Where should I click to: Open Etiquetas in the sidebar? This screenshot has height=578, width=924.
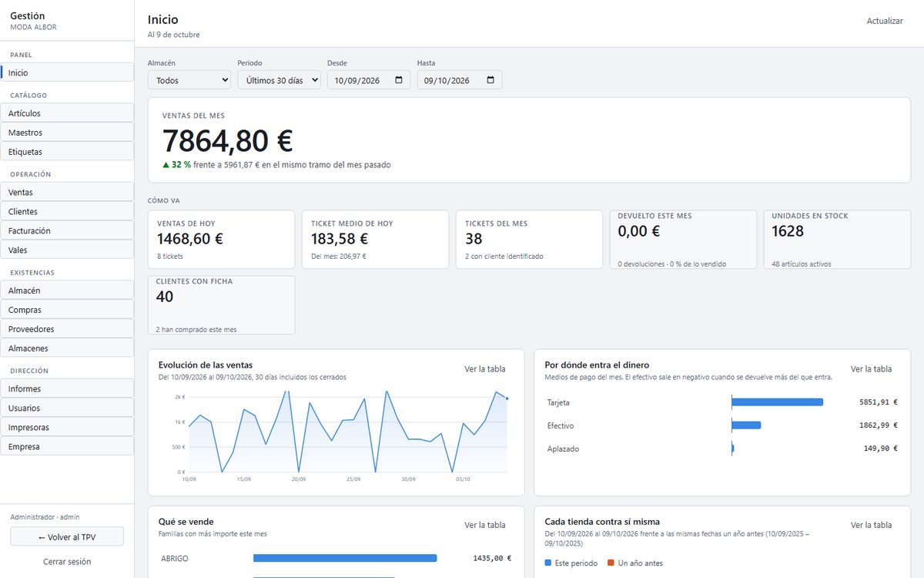coord(67,152)
